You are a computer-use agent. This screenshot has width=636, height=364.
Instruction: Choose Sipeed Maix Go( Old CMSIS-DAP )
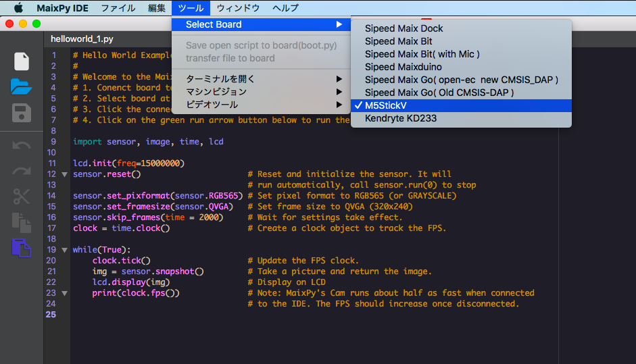[461, 93]
